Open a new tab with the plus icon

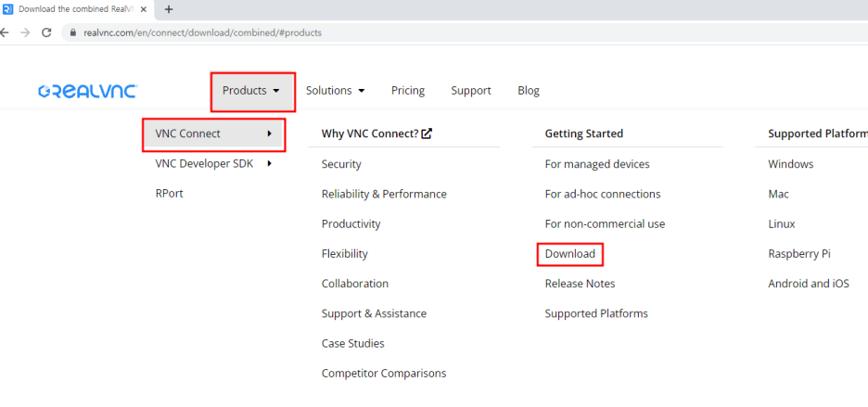tap(169, 9)
